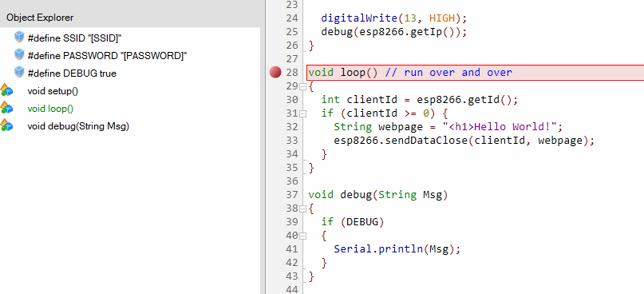Screen dimensions: 644x294
Task: Click the function icon beside void loop()
Action: point(6,108)
